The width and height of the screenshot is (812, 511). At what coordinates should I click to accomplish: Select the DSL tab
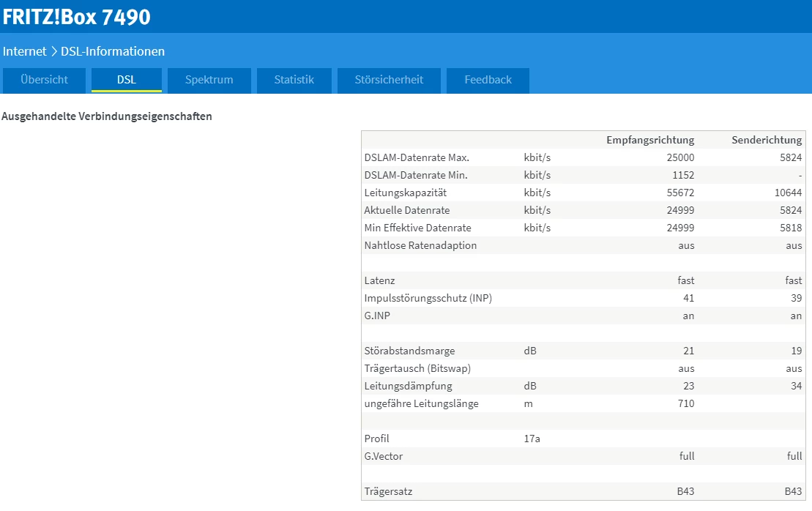[127, 80]
